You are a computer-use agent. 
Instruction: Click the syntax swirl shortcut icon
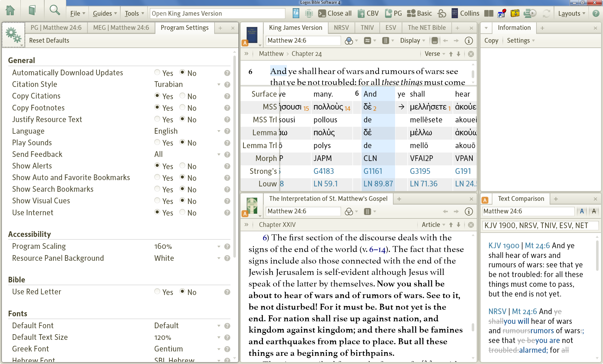point(442,13)
